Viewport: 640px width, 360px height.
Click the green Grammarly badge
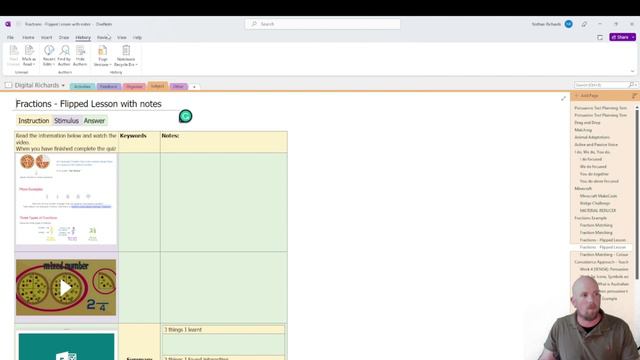point(186,116)
